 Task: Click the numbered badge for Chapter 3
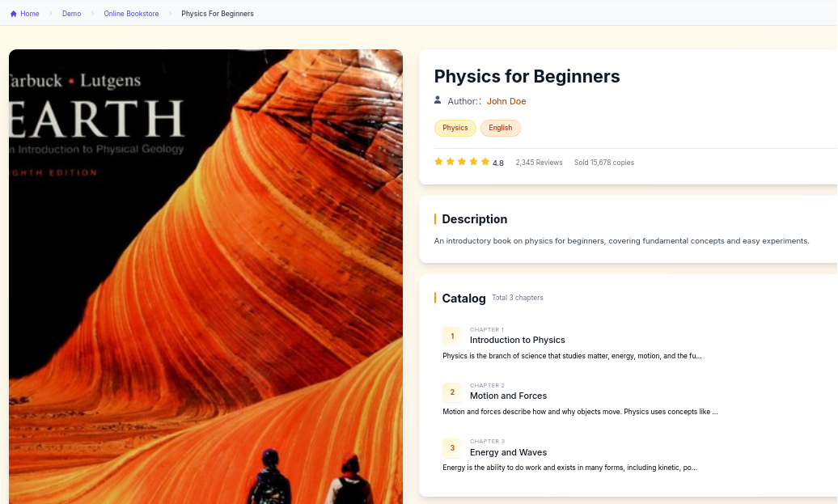(452, 447)
